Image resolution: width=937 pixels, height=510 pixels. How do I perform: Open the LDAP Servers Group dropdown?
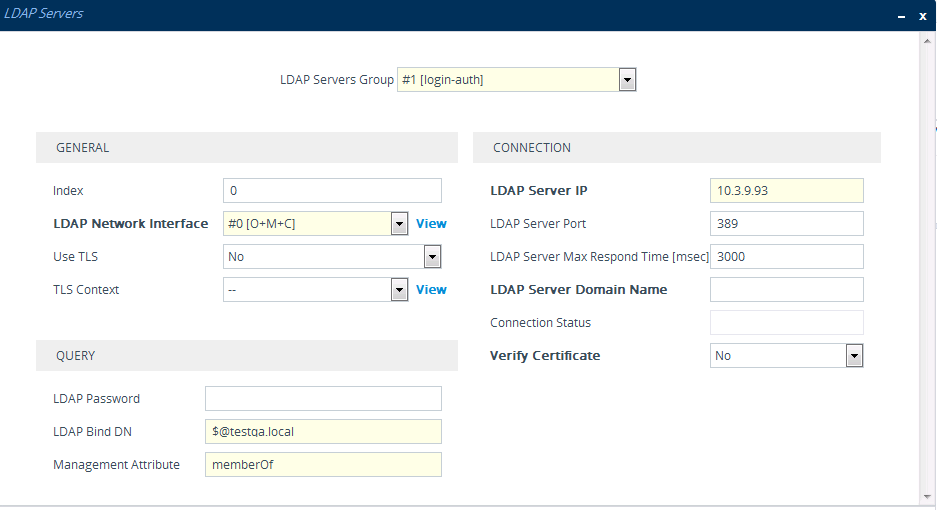(627, 80)
